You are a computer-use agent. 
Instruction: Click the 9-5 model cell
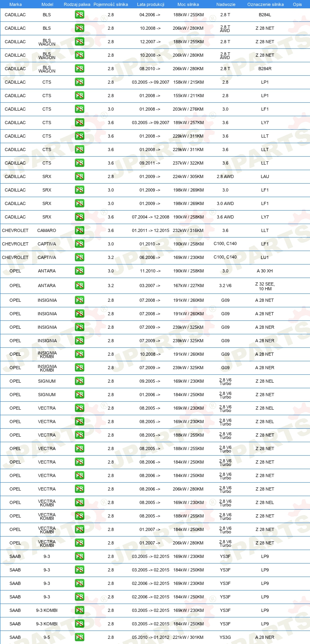click(47, 637)
